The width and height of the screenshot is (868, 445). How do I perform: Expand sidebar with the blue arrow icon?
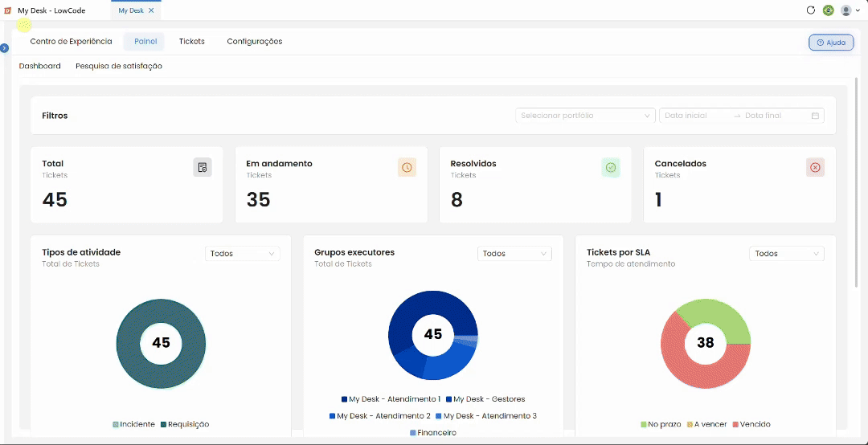[x=5, y=48]
